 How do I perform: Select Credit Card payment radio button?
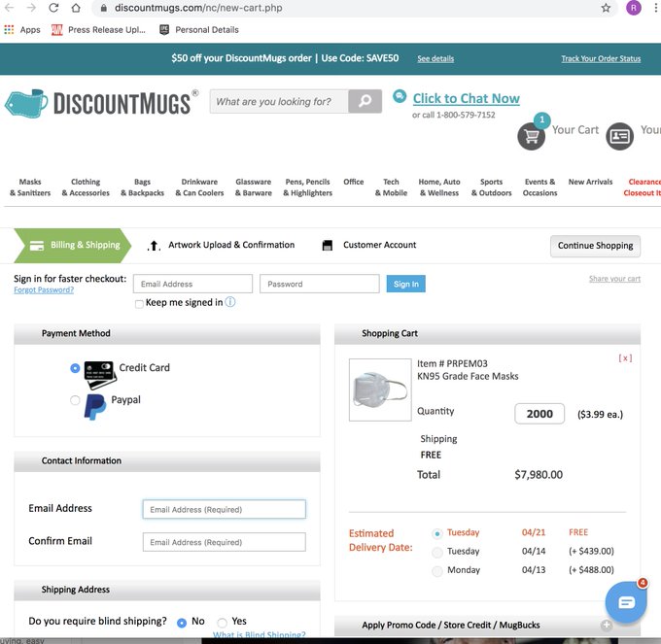[75, 368]
